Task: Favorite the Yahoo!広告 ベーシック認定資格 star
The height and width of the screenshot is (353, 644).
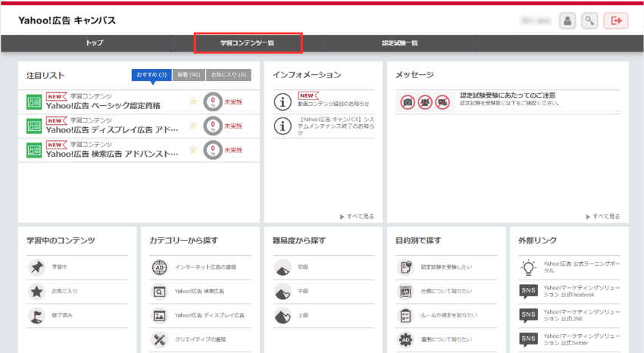Action: 193,102
